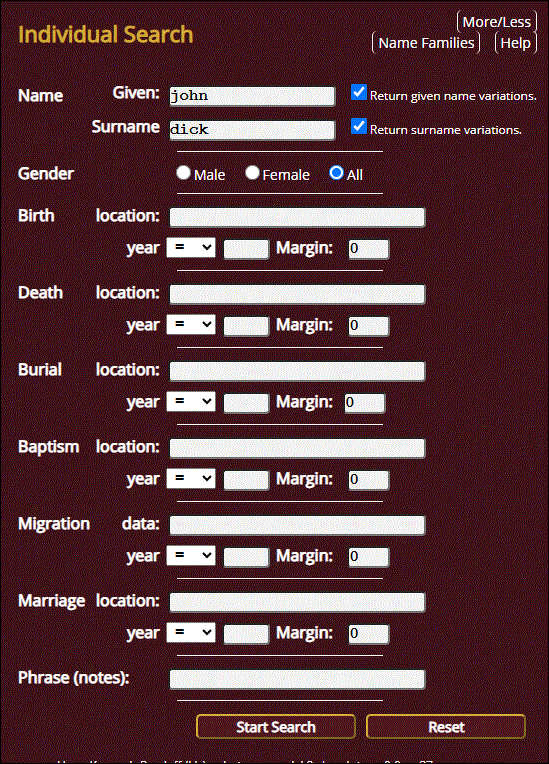The height and width of the screenshot is (764, 549).
Task: Open the Help link
Action: pyautogui.click(x=515, y=43)
